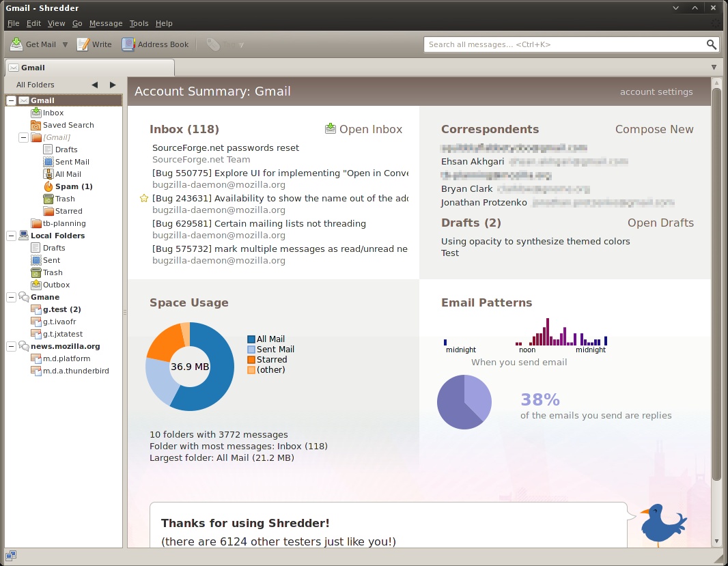The width and height of the screenshot is (728, 566).
Task: Collapse the Local Folders tree
Action: (x=11, y=236)
